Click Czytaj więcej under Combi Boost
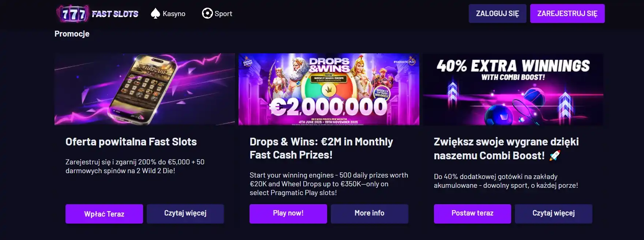 (x=553, y=213)
